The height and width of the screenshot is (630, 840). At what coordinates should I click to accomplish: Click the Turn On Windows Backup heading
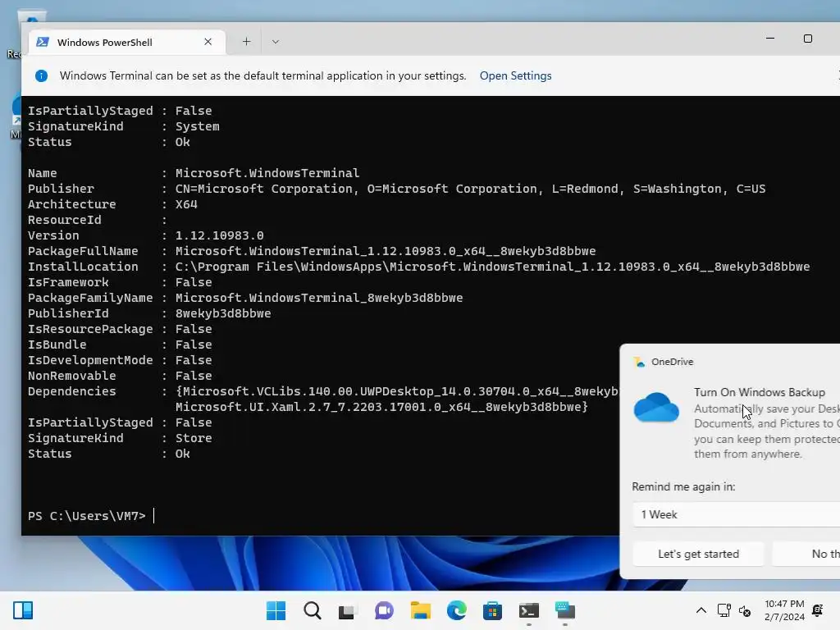[760, 392]
